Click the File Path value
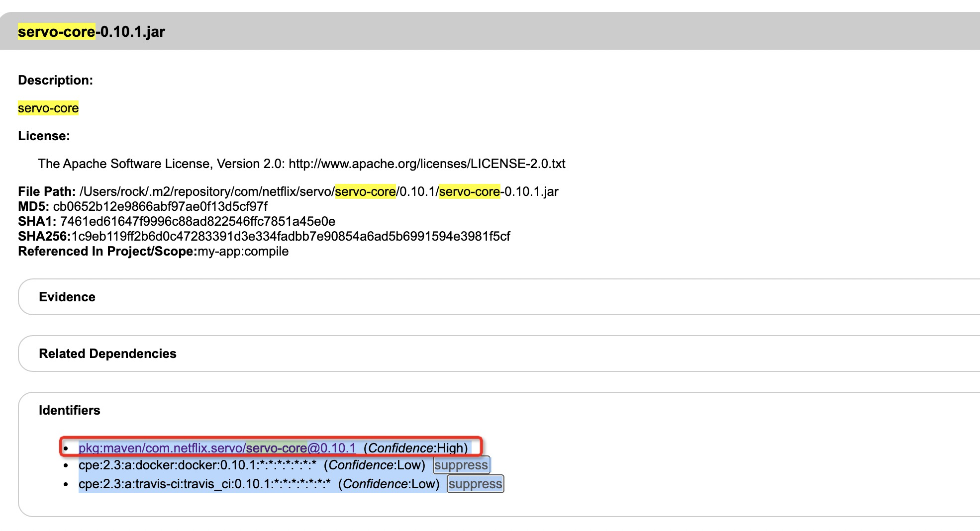 point(319,191)
